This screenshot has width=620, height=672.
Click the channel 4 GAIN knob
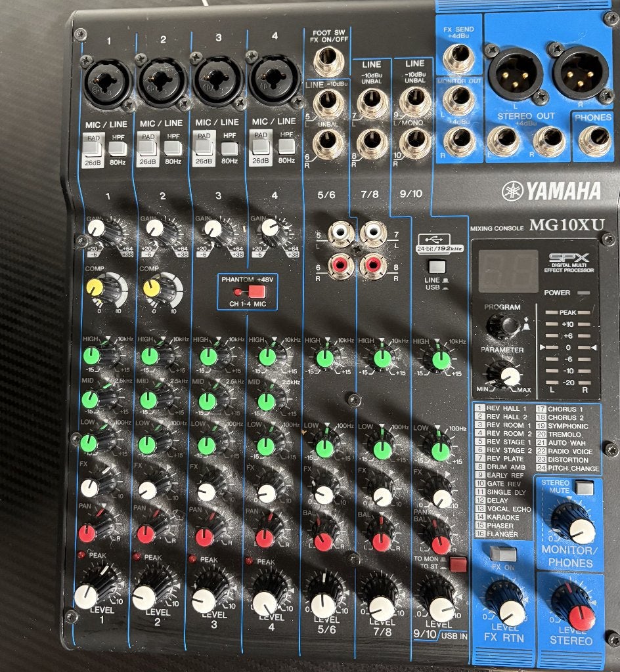click(x=269, y=228)
